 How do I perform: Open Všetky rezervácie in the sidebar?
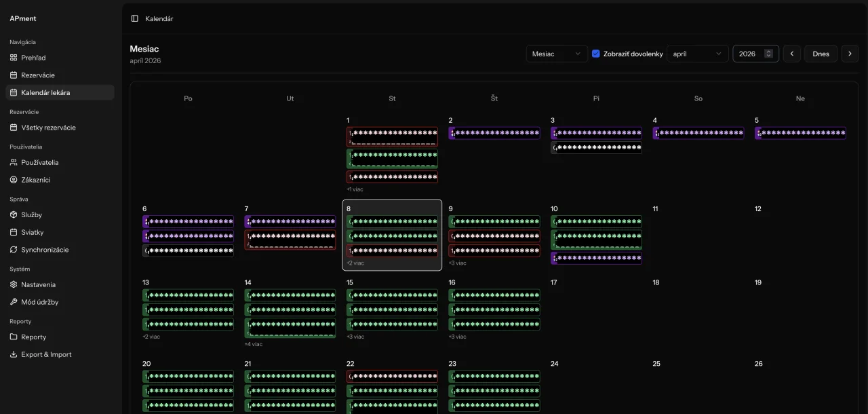click(x=48, y=128)
